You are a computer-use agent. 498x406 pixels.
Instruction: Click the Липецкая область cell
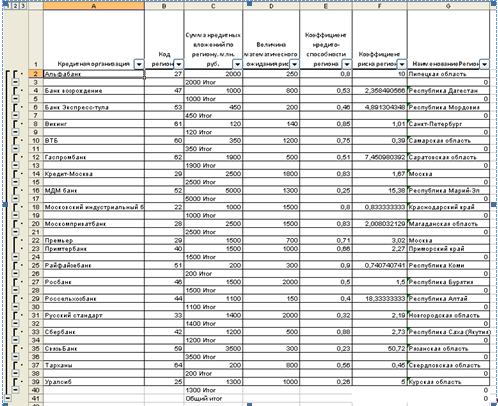tap(448, 74)
